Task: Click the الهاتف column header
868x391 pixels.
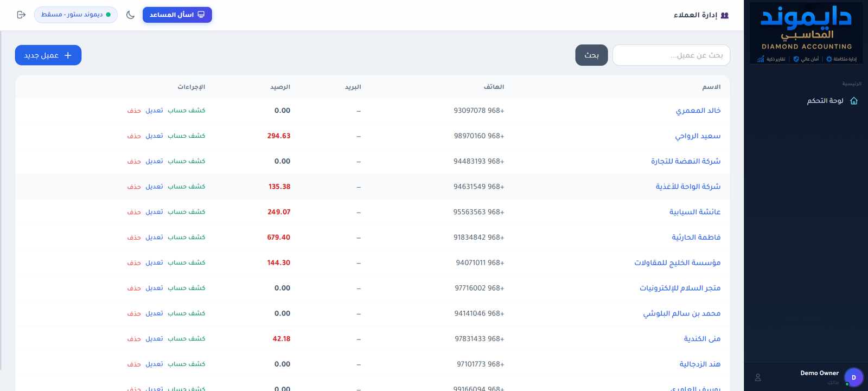Action: coord(494,87)
